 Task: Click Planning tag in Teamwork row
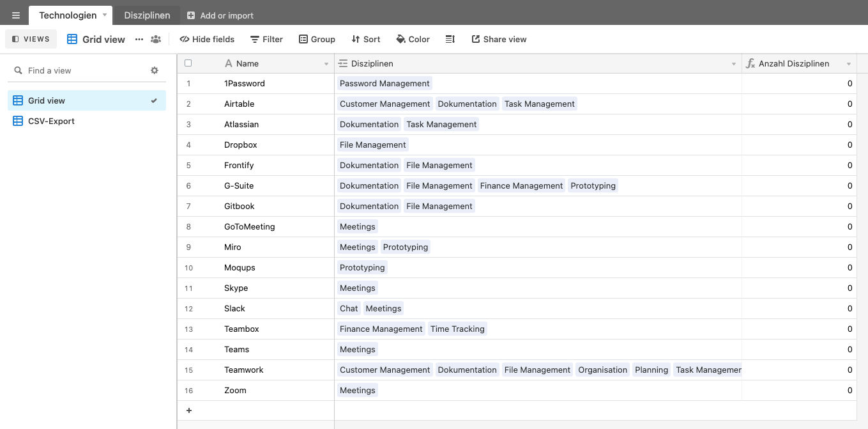tap(651, 370)
